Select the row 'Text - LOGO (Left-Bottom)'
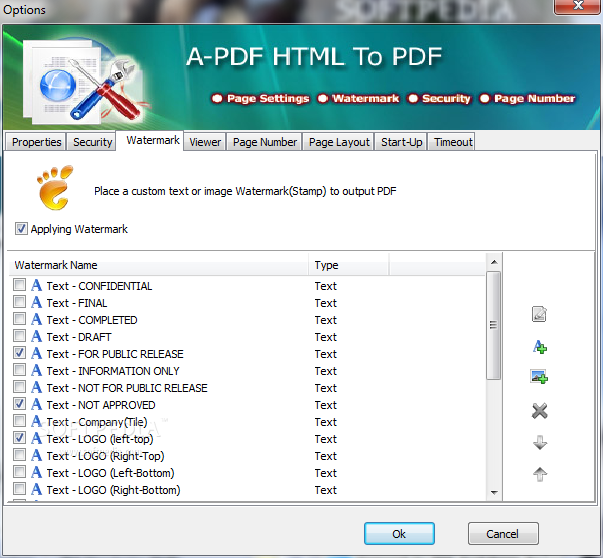 point(247,473)
